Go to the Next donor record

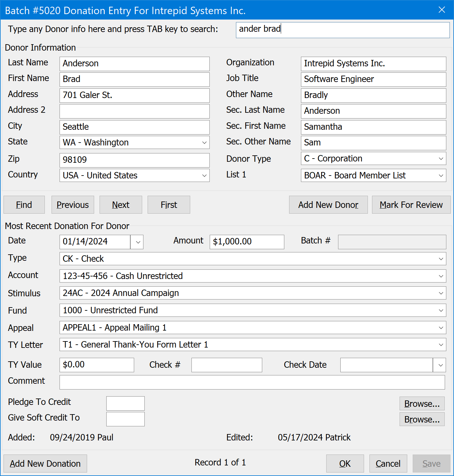(121, 205)
